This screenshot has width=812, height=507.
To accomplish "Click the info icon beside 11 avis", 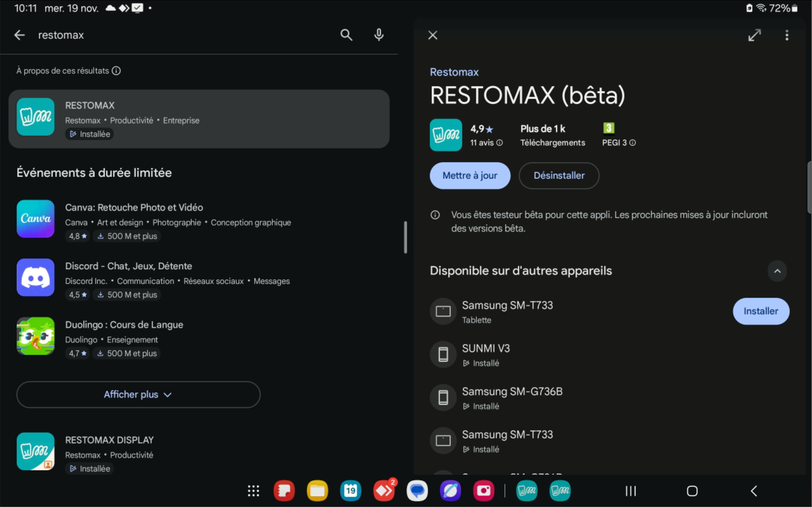I will coord(499,143).
